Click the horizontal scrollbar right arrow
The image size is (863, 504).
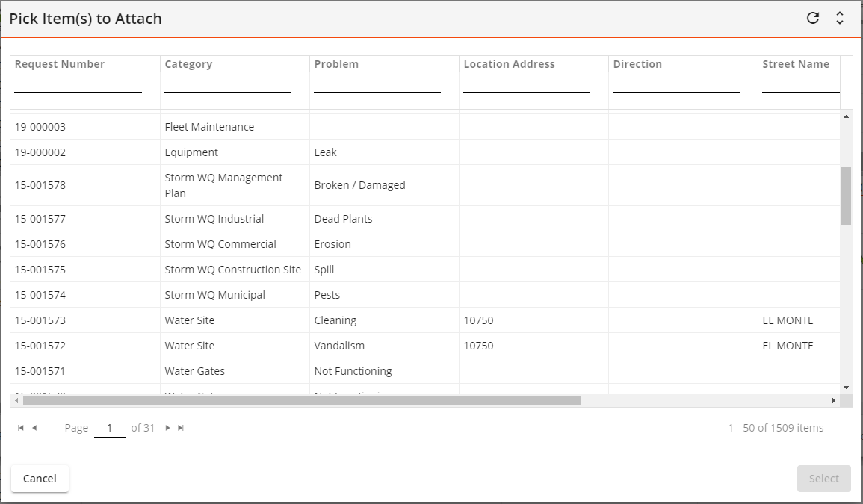click(x=833, y=400)
